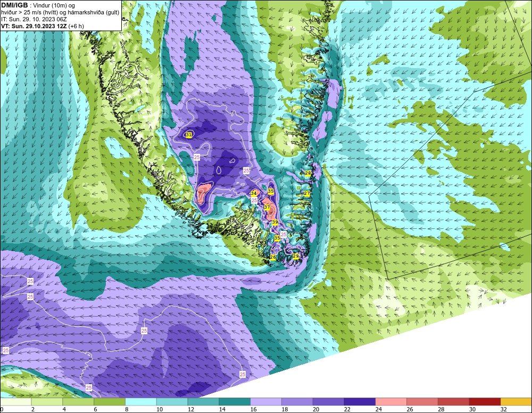Pick the 12–14 m/s teal legend swatch
532x413 pixels.
(x=203, y=402)
